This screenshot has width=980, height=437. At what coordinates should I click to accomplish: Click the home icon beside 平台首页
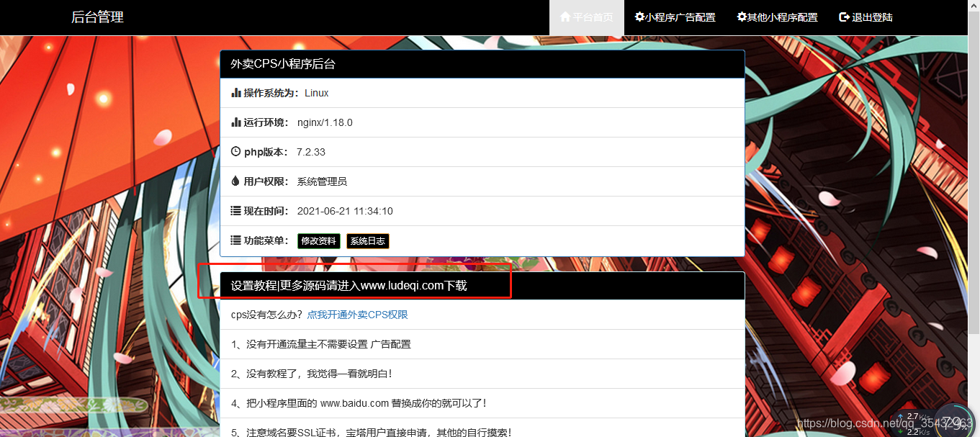(565, 17)
